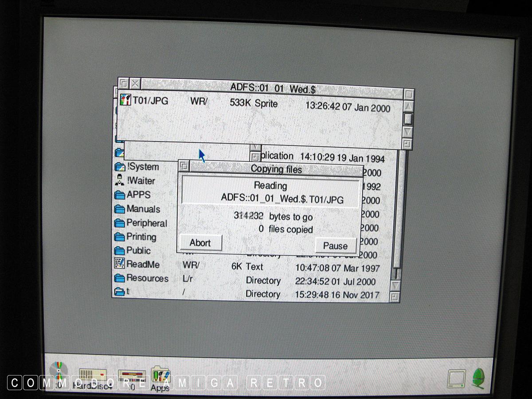This screenshot has width=532, height=399.
Task: Select the !System folder
Action: (120, 167)
